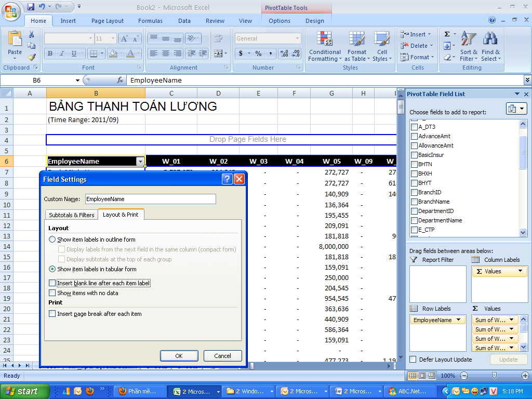This screenshot has width=532, height=399.
Task: Open the Values dropdown in Column Labels
Action: coord(520,271)
